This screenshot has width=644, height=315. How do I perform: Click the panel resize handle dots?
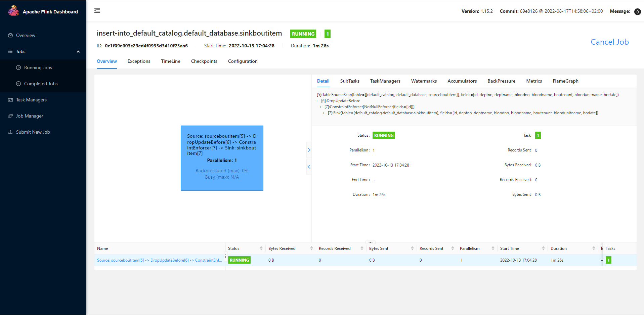[371, 242]
